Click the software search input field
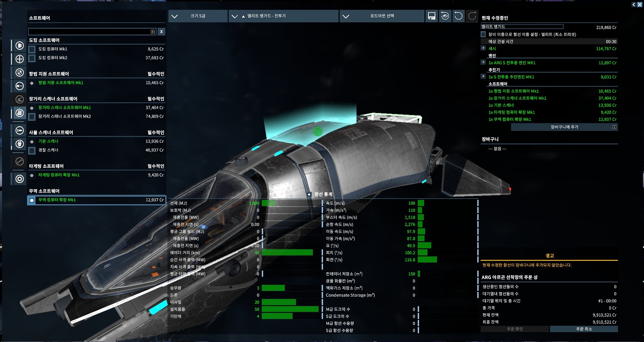This screenshot has height=342, width=644. (92, 31)
